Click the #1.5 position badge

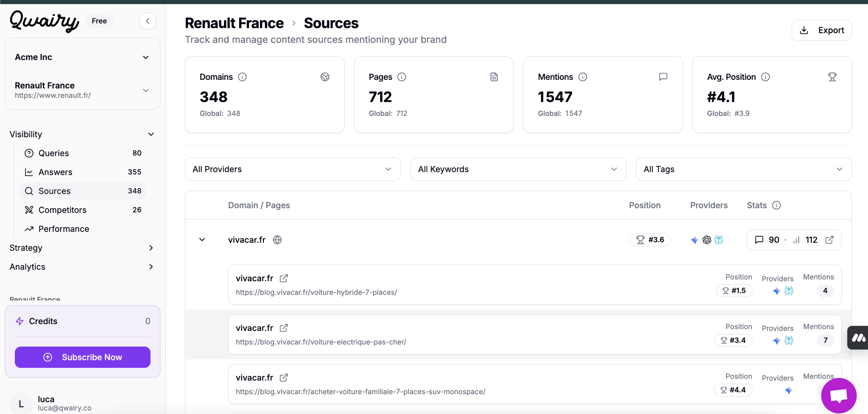[734, 291]
